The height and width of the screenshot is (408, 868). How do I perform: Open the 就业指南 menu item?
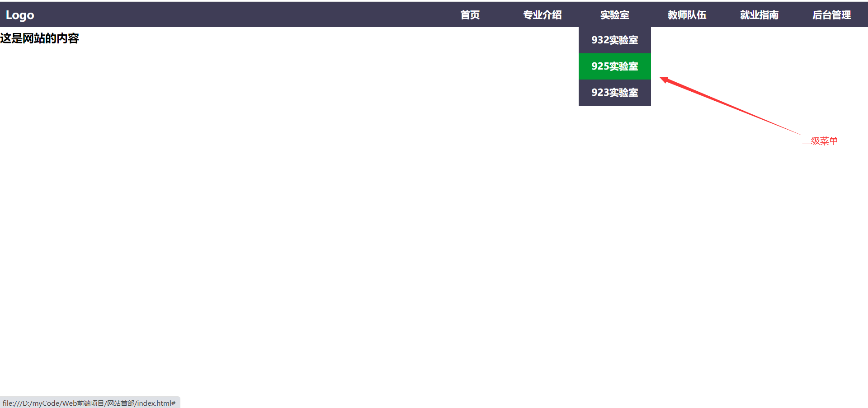tap(759, 14)
